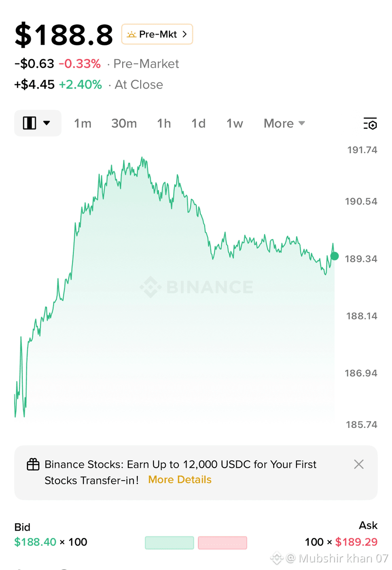Tap the gift box promo icon
392x570 pixels.
[x=33, y=464]
